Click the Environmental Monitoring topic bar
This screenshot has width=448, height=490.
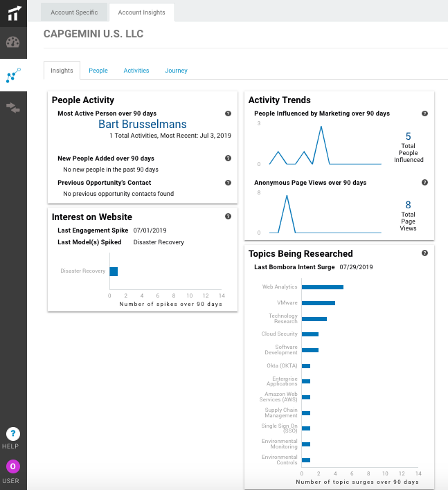306,444
